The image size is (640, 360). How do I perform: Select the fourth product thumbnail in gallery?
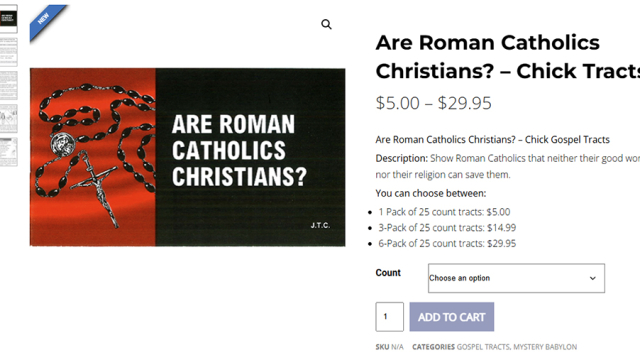point(9,118)
